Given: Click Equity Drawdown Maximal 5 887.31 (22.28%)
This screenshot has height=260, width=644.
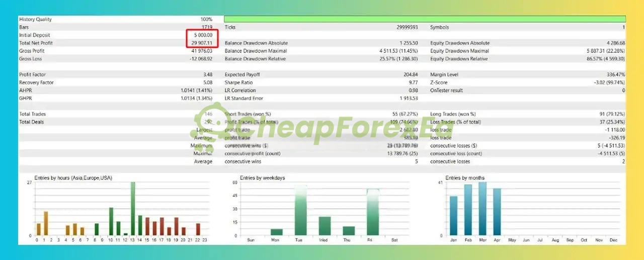Looking at the screenshot, I should click(x=606, y=51).
